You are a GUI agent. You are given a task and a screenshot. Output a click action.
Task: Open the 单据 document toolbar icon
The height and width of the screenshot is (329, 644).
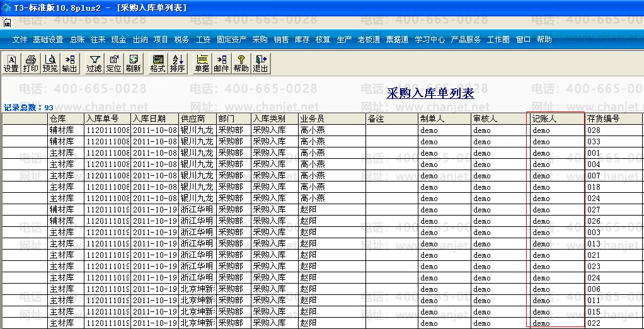point(202,64)
